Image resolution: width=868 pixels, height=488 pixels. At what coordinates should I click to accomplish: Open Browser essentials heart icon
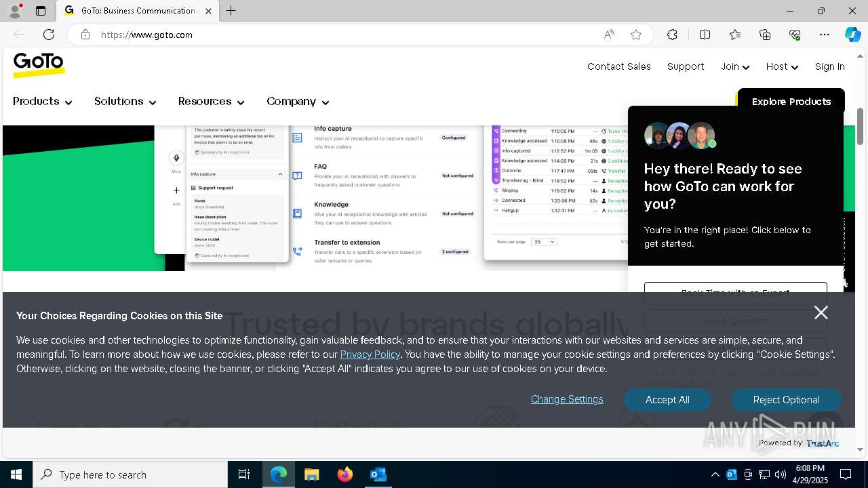[x=795, y=35]
